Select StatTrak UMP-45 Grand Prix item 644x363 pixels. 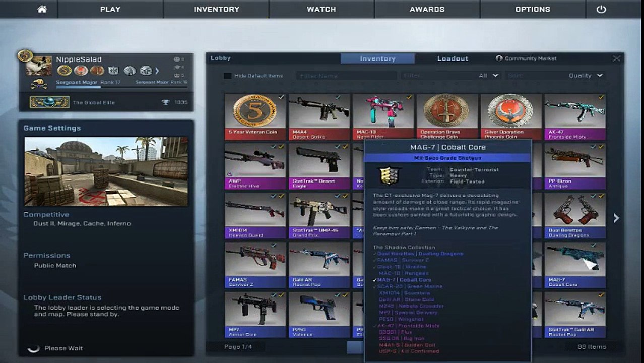point(319,215)
